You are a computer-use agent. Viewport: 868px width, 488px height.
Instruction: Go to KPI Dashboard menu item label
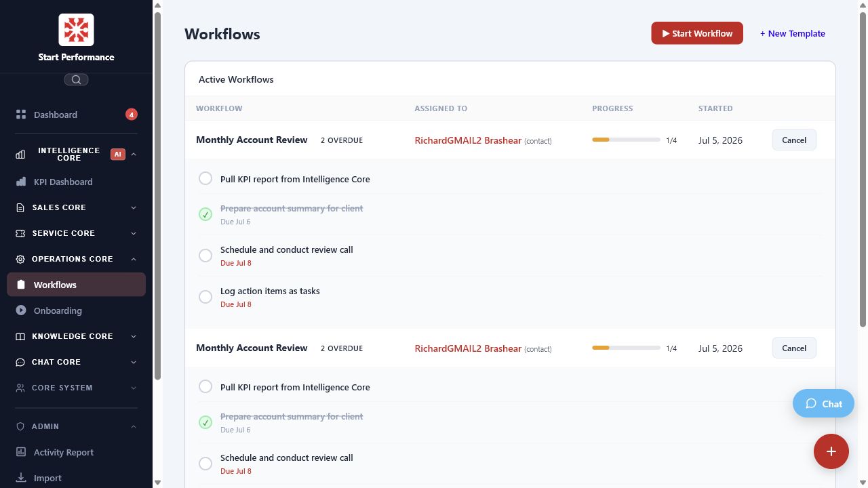(63, 182)
